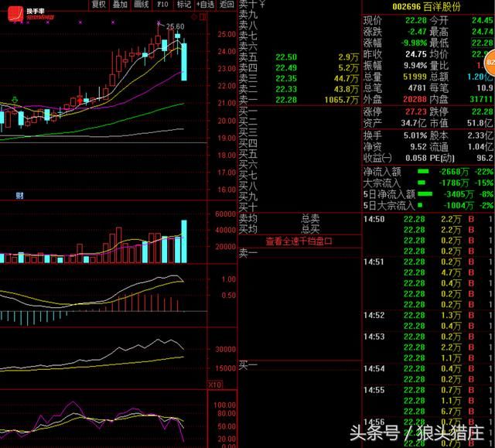The image size is (495, 448).
Task: Click the 净流入额 amount -2668万
Action: pos(454,172)
